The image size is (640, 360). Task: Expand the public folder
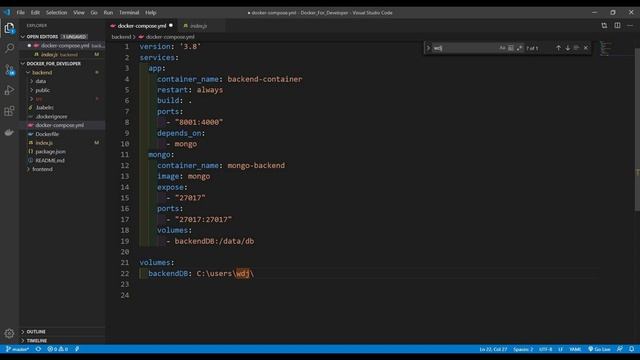(31, 90)
